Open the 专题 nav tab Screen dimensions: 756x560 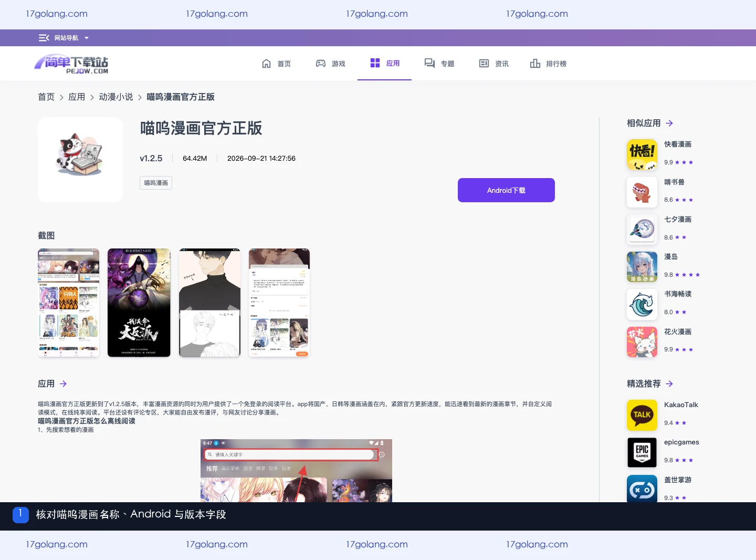(439, 64)
